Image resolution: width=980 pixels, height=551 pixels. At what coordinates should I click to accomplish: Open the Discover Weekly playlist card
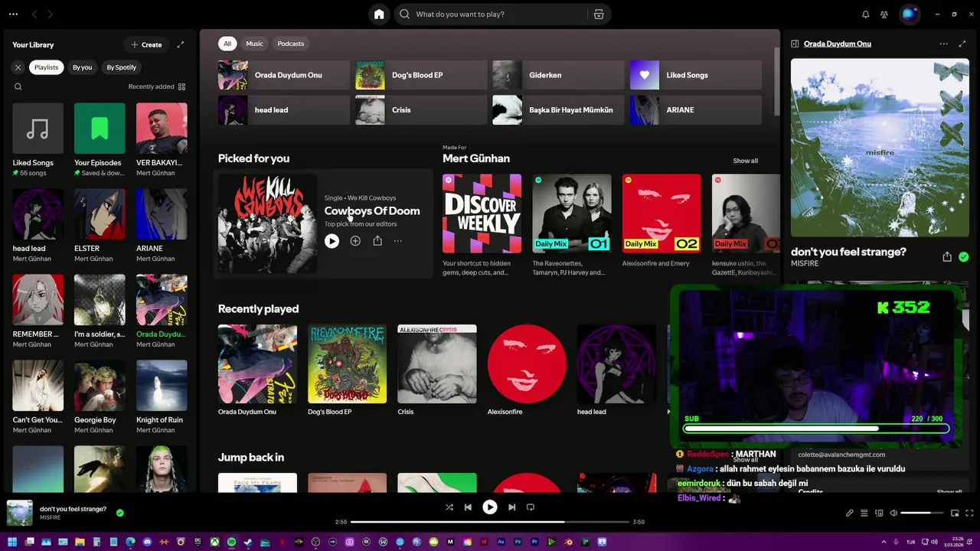[x=482, y=225]
